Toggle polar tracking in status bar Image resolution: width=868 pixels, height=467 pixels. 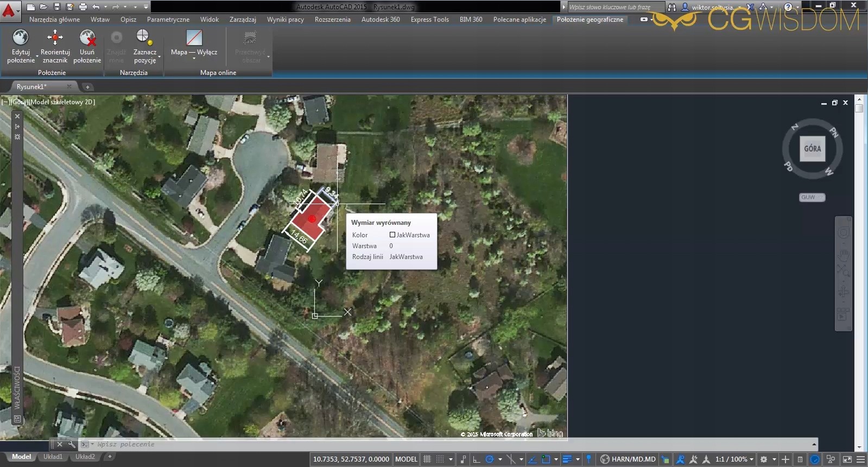coord(490,459)
